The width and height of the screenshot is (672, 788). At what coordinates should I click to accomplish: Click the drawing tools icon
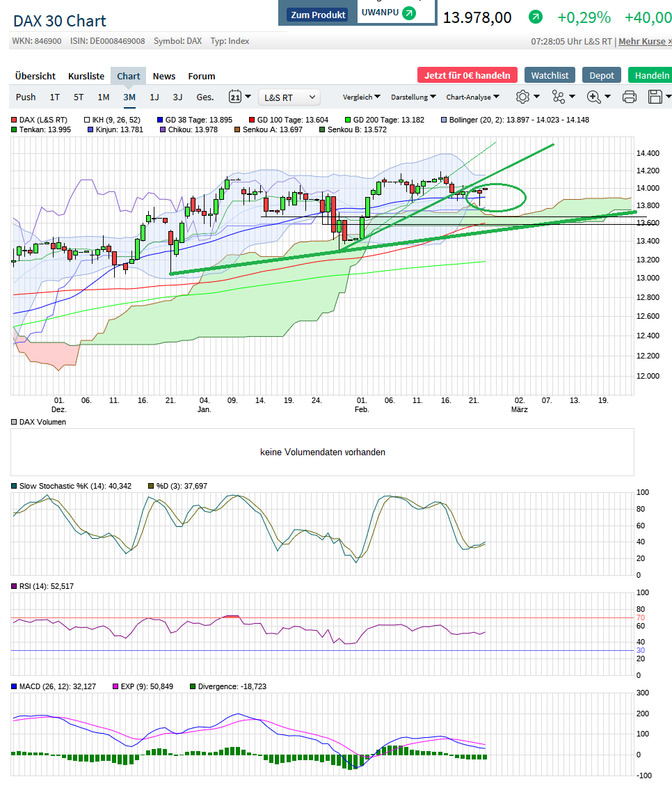tap(559, 97)
